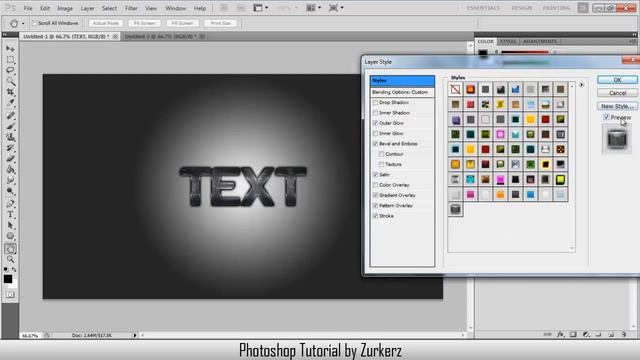Image resolution: width=640 pixels, height=360 pixels.
Task: Open the Hand tool preset picker arrow
Action: tap(23, 24)
